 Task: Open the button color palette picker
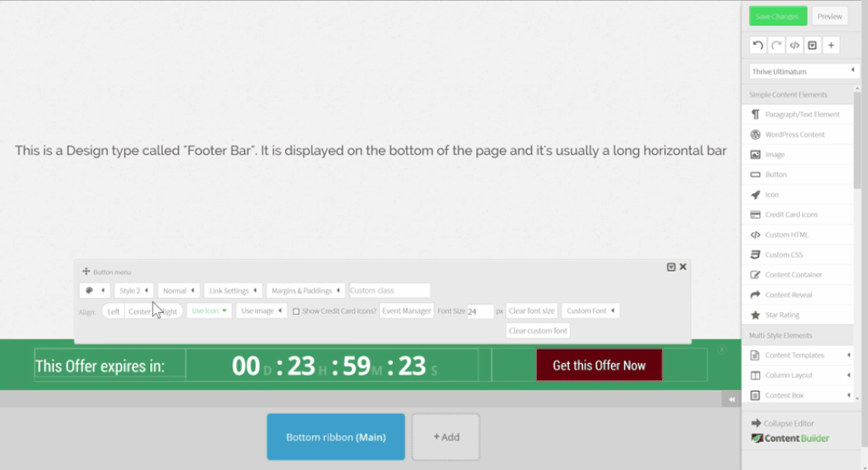point(94,290)
